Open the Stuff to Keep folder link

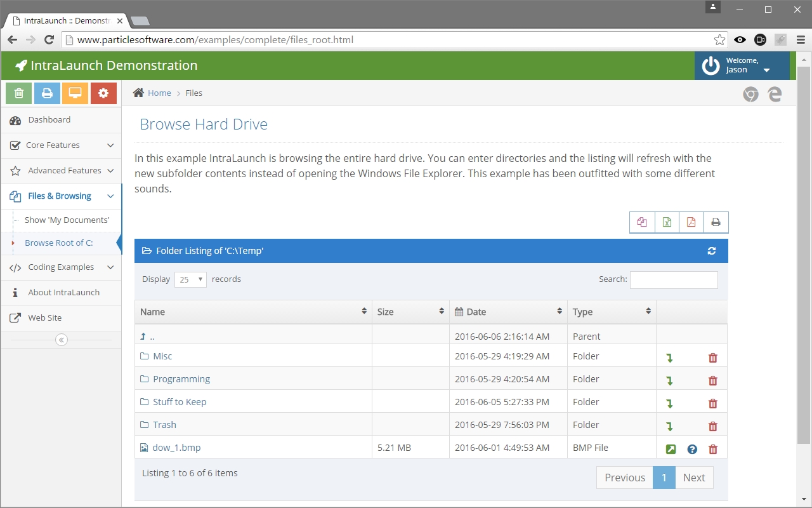(180, 402)
